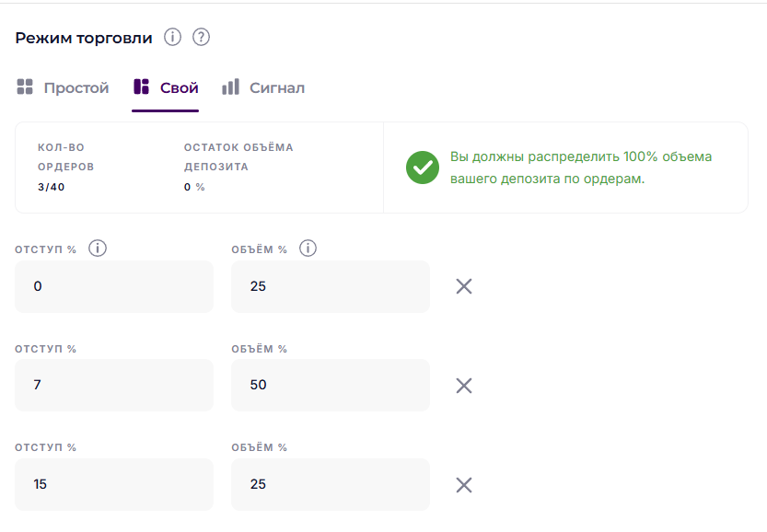This screenshot has width=767, height=532.
Task: Click info icon beside ОБЪЁМ % label
Action: (308, 249)
